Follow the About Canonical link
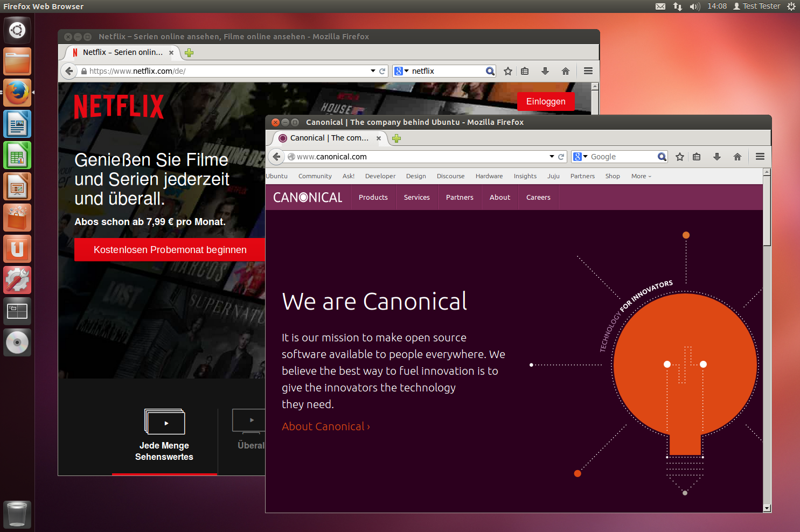This screenshot has width=800, height=532. pos(325,426)
